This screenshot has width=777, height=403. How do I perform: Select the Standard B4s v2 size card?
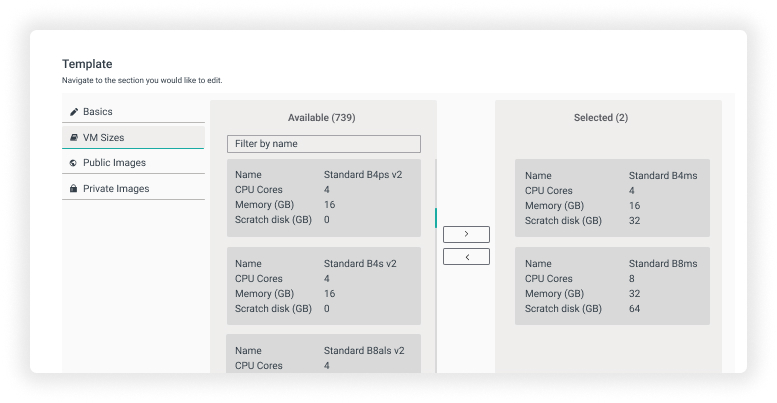323,286
